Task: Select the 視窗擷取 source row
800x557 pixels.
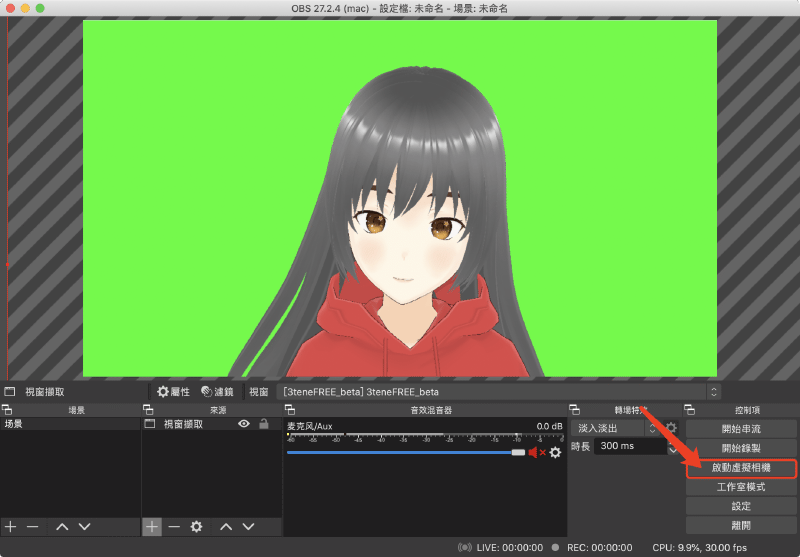Action: 211,424
